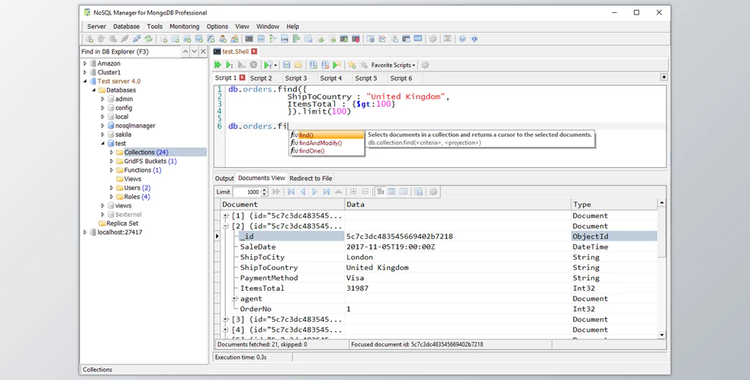750x380 pixels.
Task: Click the ItemsTotal value 31987
Action: 357,288
